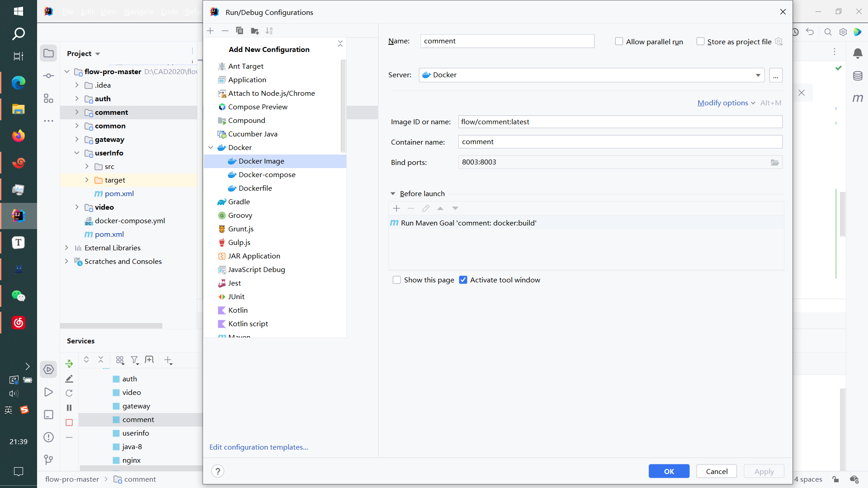Select docker-compose.yml in project tree
Screen dimensions: 868x488
tap(130, 221)
